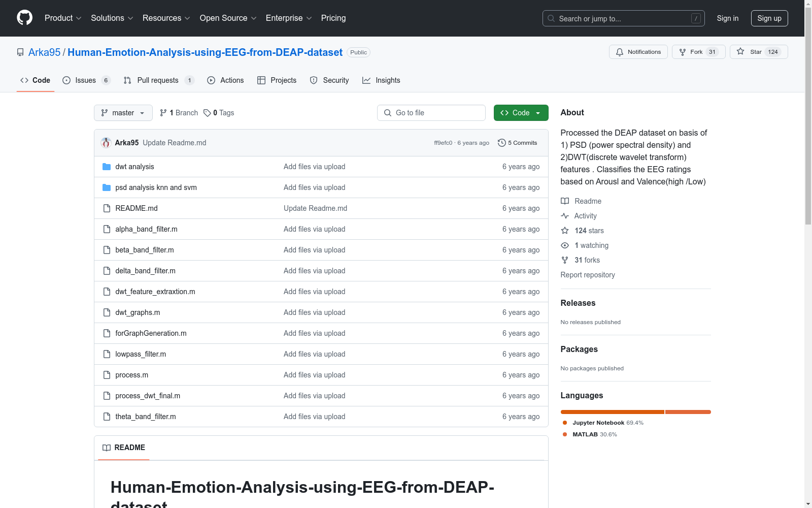Click the book icon on the README tab
Viewport: 812px width, 508px height.
coord(107,448)
